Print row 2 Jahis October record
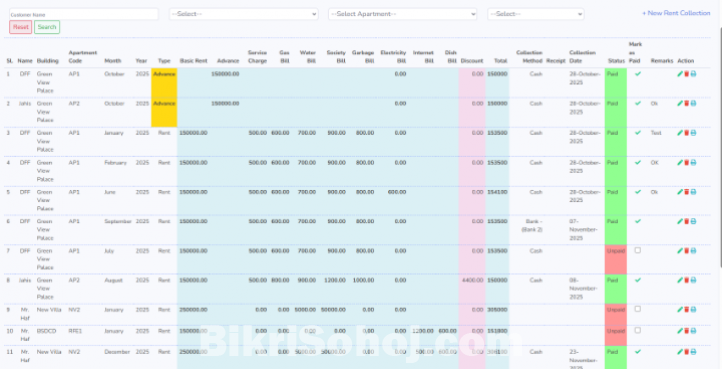The height and width of the screenshot is (369, 722). (x=693, y=103)
